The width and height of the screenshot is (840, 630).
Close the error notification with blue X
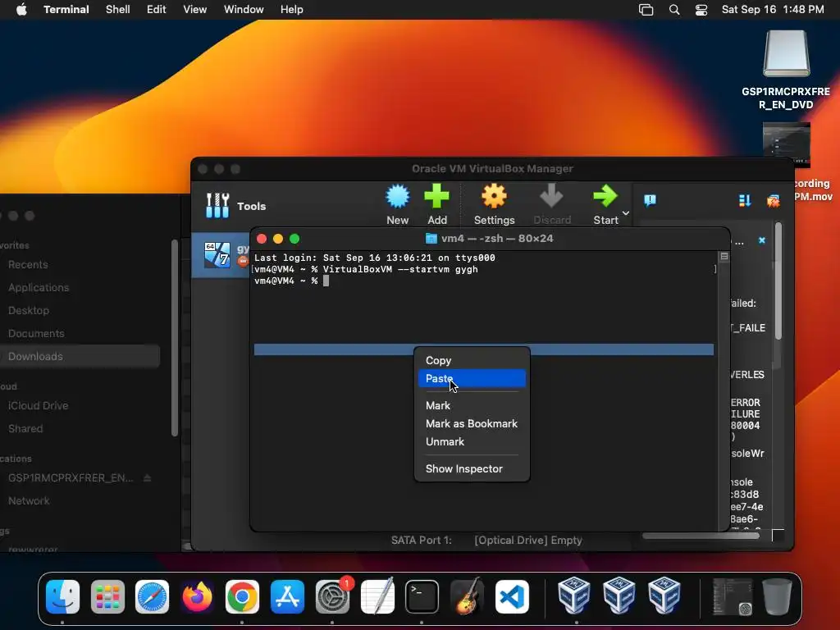point(762,240)
